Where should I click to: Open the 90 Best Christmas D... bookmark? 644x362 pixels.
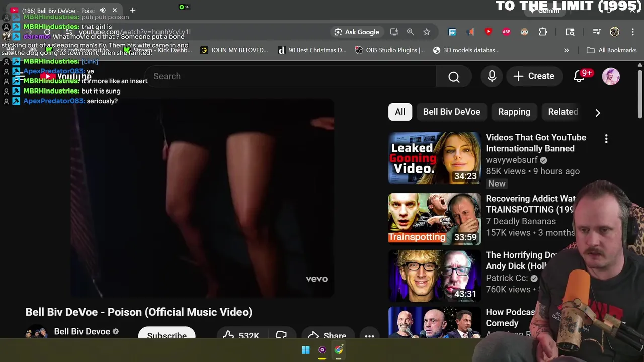(312, 50)
